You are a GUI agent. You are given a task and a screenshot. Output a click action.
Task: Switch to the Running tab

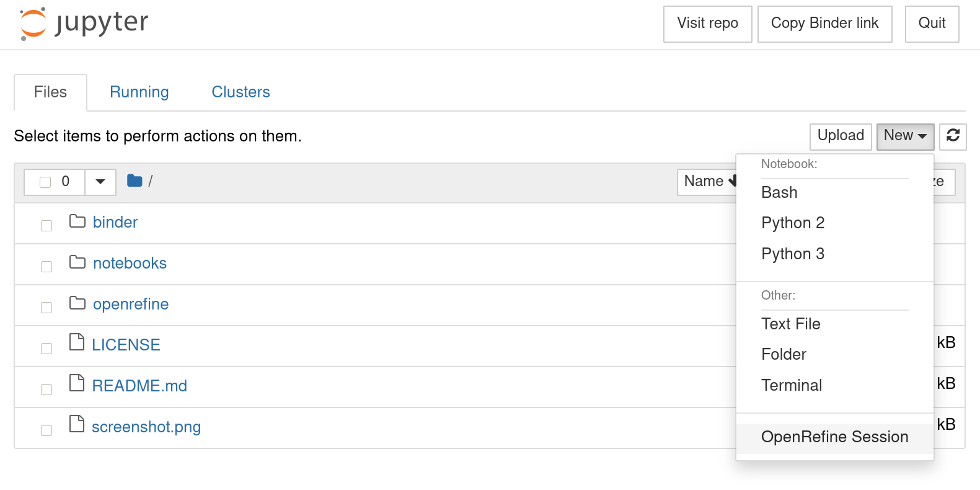pos(139,92)
